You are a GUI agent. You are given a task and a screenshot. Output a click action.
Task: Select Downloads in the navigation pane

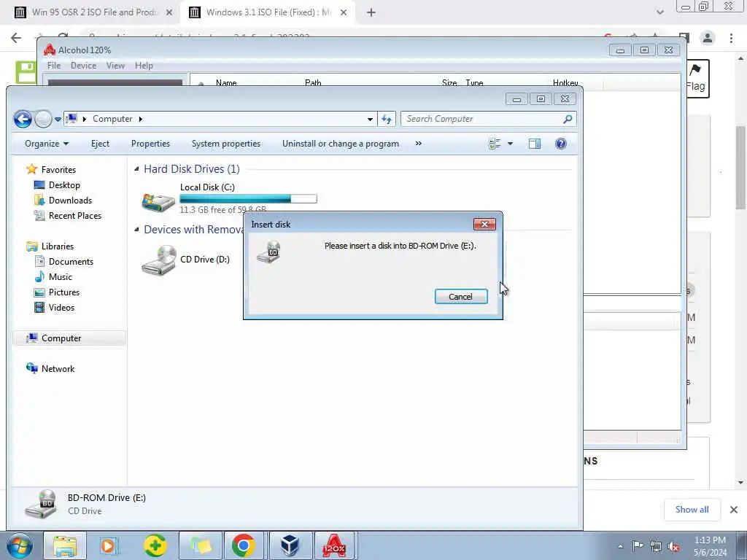pyautogui.click(x=70, y=200)
